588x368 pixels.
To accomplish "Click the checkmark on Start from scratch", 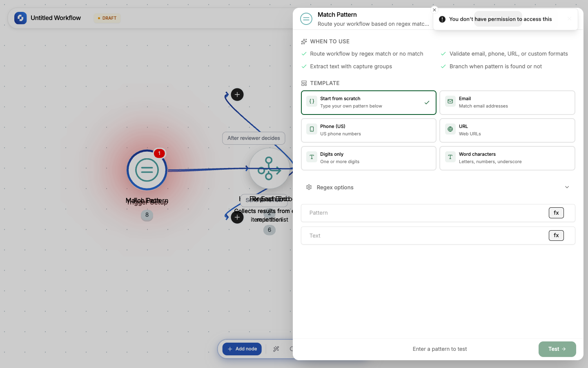I will [x=427, y=103].
